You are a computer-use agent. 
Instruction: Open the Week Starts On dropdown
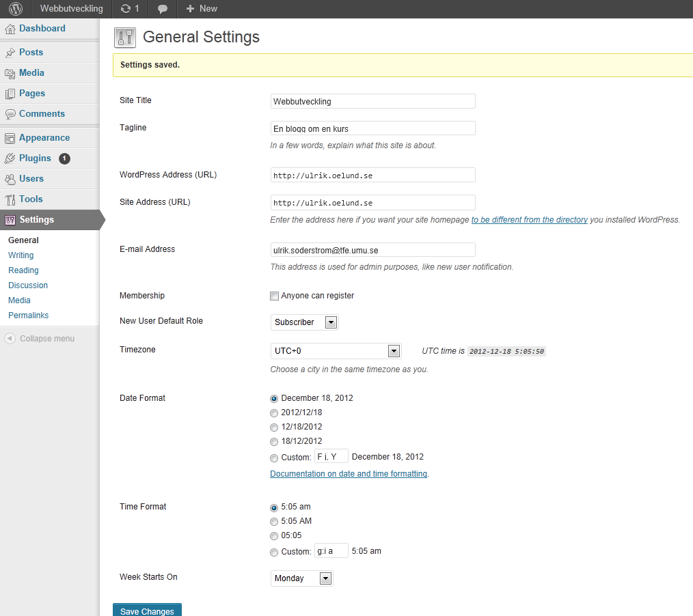point(302,578)
